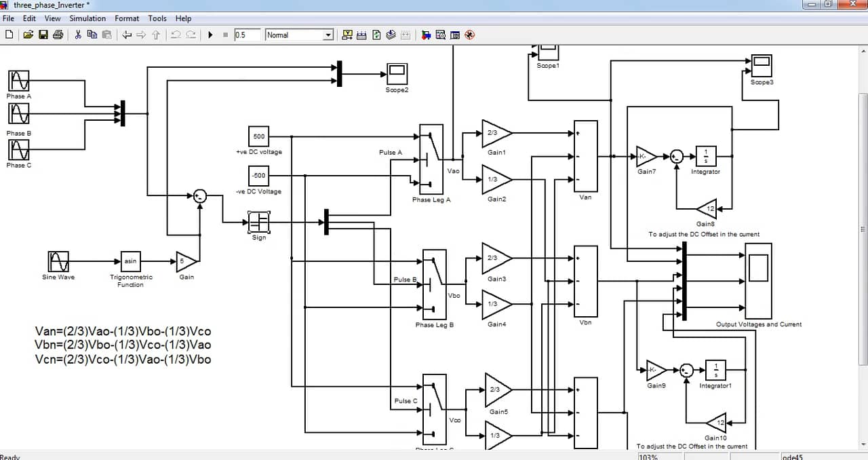Select the Gain5 2/3 block

pos(498,389)
